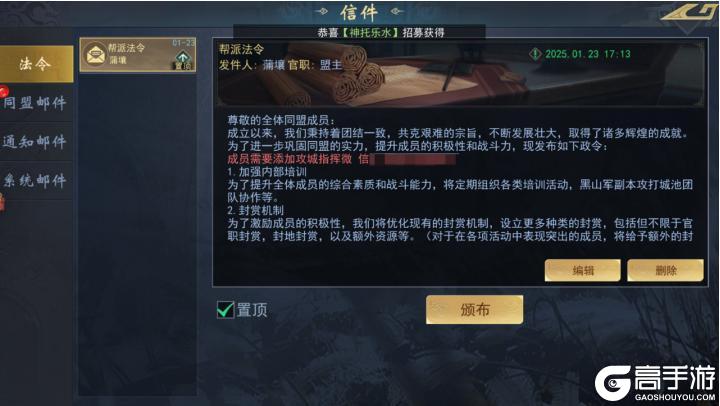The image size is (720, 406).
Task: Toggle the 置顶 checkbox
Action: click(x=225, y=310)
